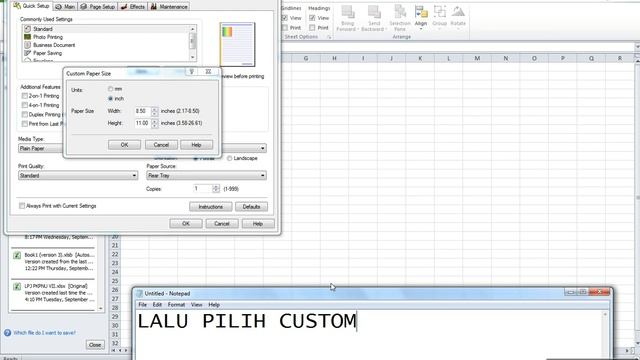Screen dimensions: 640x360
Task: Switch to the Page Setup tab
Action: coord(98,7)
